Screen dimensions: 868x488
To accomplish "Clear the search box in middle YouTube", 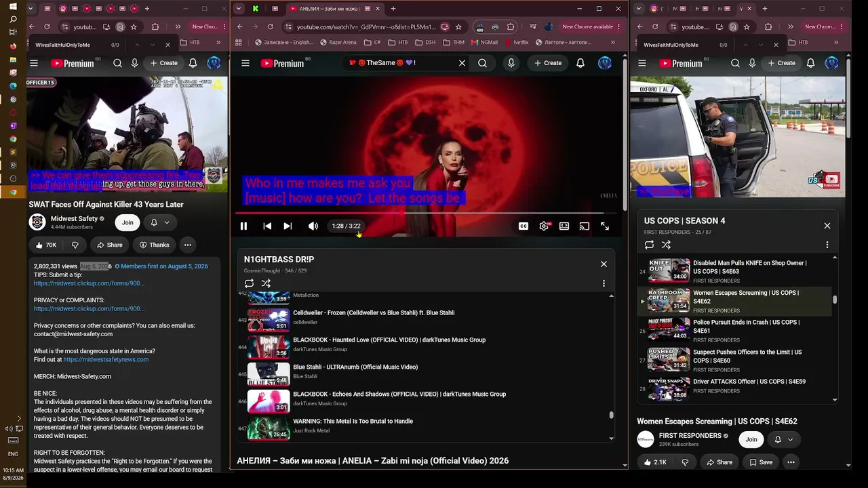I will [x=462, y=63].
